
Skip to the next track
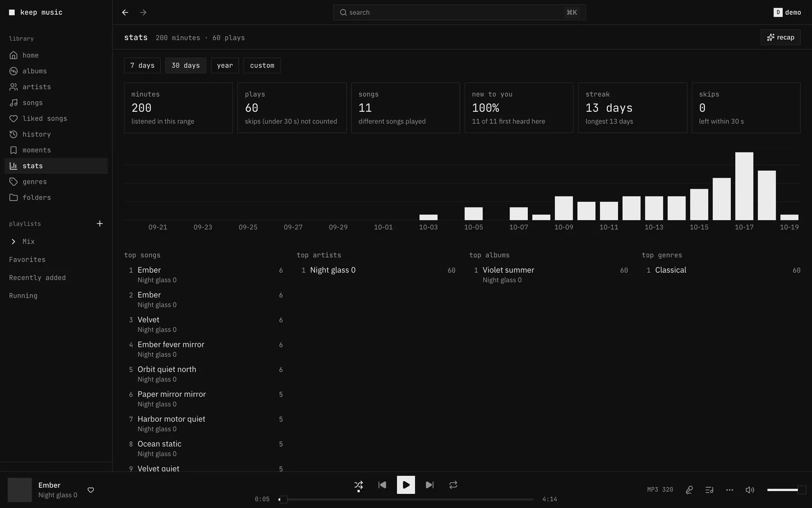tap(429, 485)
